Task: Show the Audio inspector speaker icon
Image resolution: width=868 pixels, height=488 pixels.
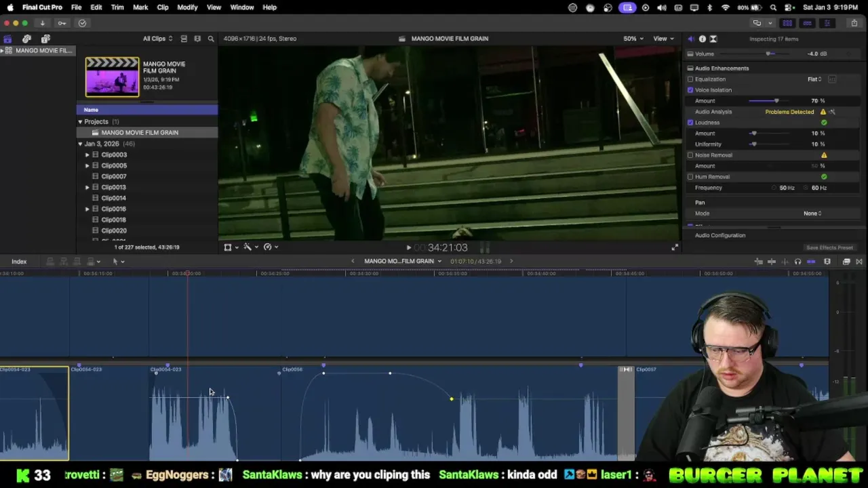Action: 691,39
